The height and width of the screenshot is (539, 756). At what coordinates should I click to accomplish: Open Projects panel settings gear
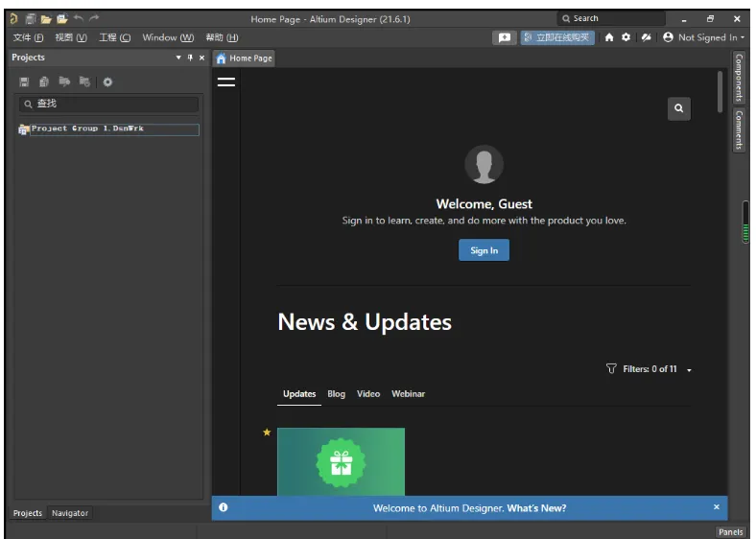click(107, 82)
